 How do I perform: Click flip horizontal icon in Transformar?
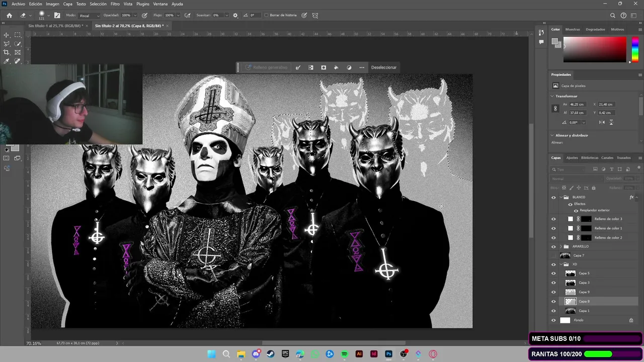(x=602, y=122)
